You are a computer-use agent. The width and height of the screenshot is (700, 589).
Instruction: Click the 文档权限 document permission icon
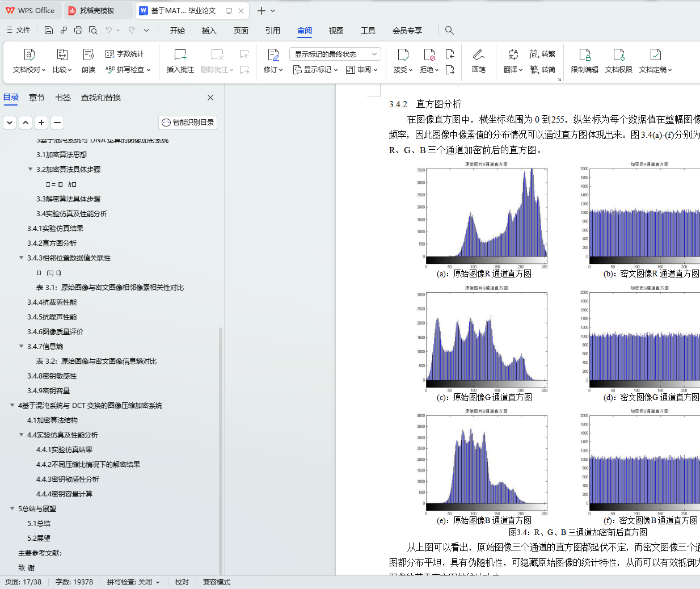point(619,54)
